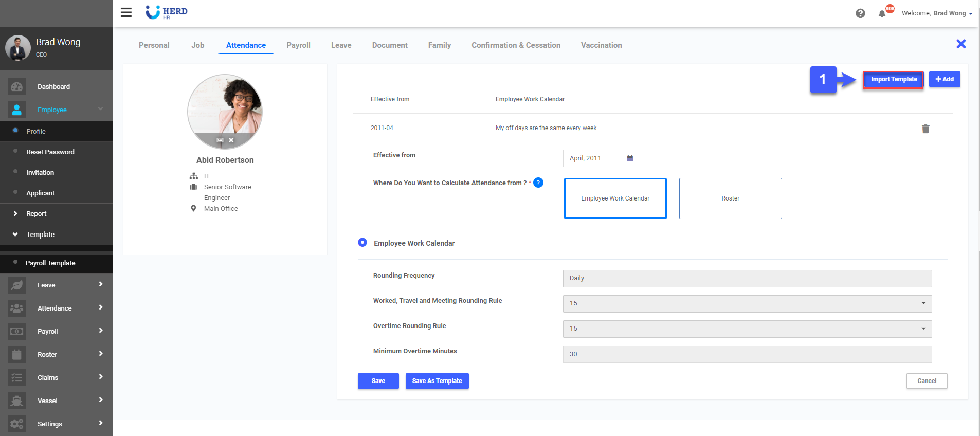
Task: Click the Import Template button
Action: [x=893, y=79]
